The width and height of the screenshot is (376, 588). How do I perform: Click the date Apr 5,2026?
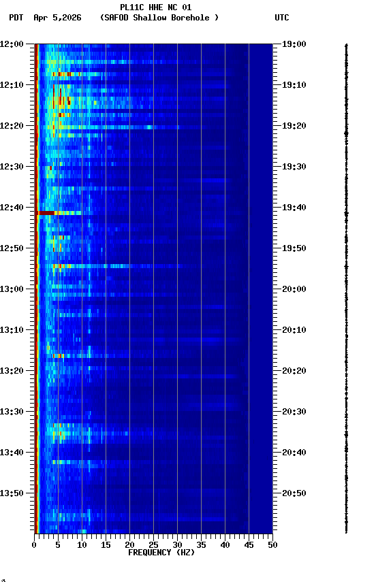57,18
